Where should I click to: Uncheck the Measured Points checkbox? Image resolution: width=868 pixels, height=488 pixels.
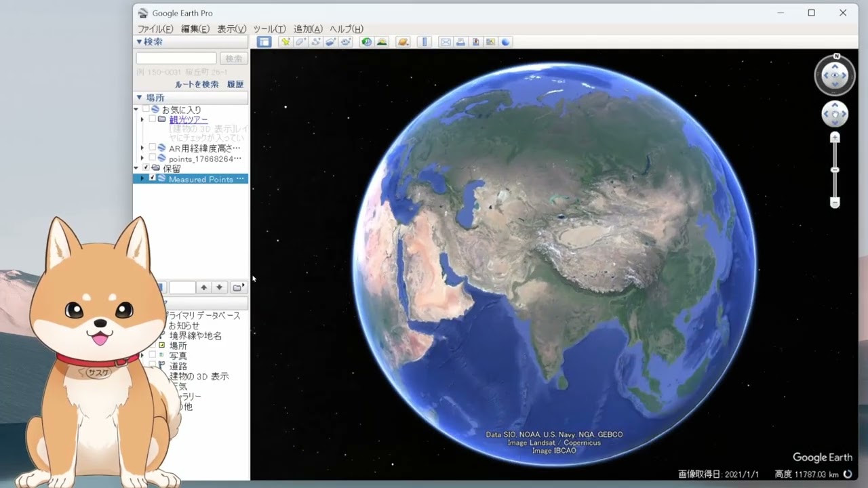pos(153,178)
